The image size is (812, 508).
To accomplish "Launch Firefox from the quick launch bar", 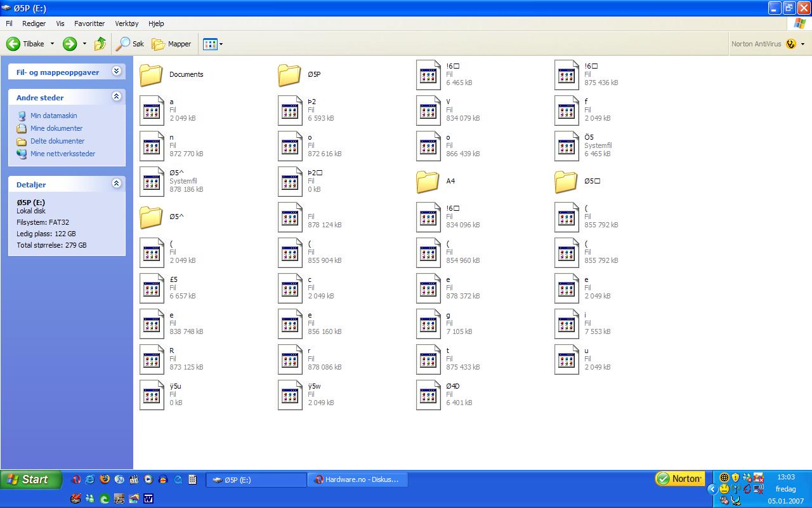I will click(105, 479).
